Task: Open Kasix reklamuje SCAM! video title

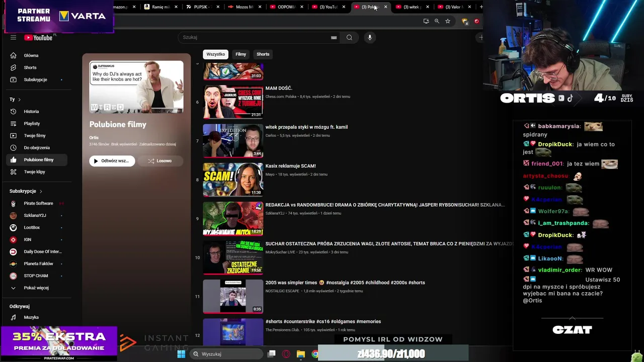Action: (x=290, y=166)
